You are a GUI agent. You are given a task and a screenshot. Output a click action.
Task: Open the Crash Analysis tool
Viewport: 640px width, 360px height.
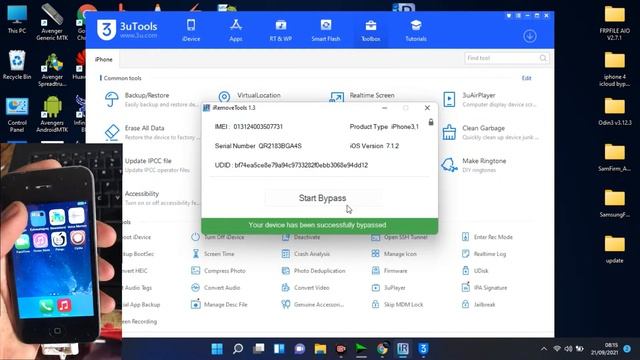click(306, 254)
